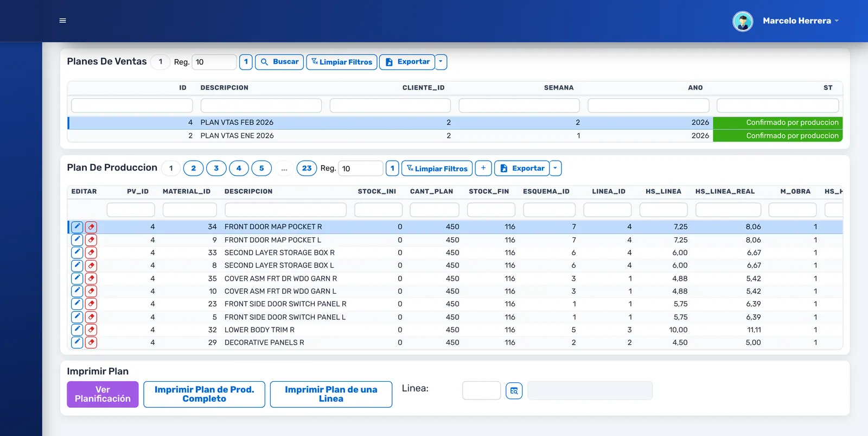
Task: Focus the Linea number input field
Action: (x=481, y=390)
